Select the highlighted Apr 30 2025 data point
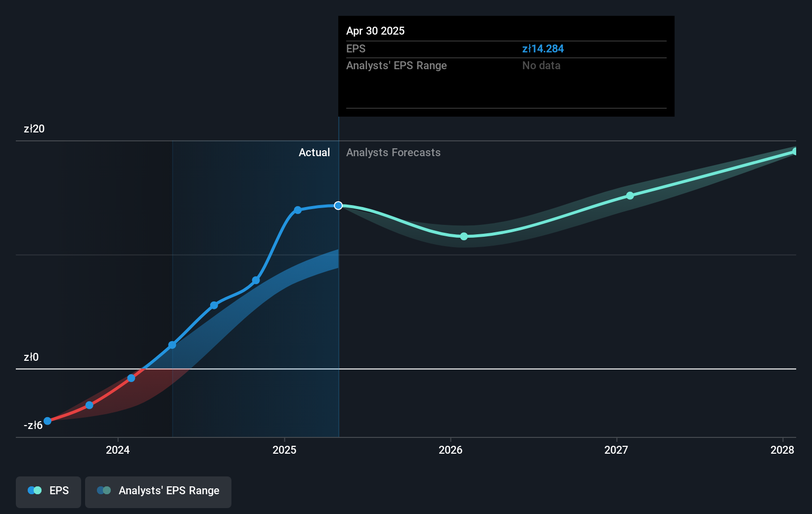 point(338,206)
